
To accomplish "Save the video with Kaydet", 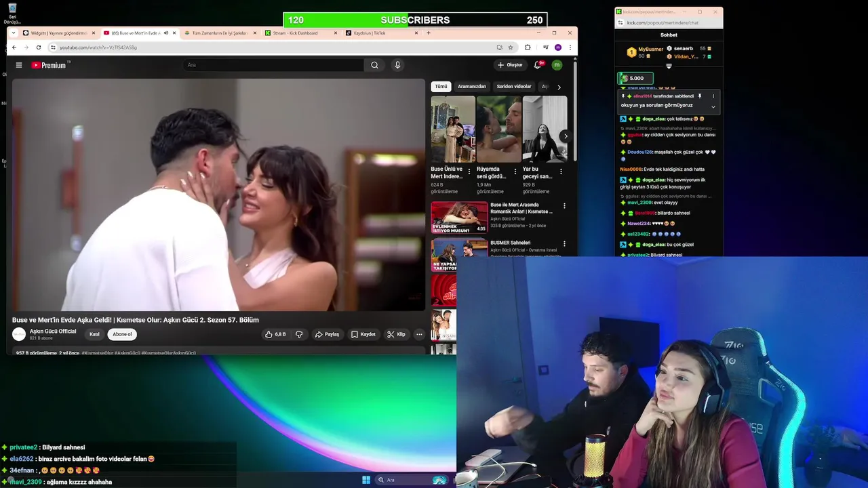I will (x=363, y=334).
